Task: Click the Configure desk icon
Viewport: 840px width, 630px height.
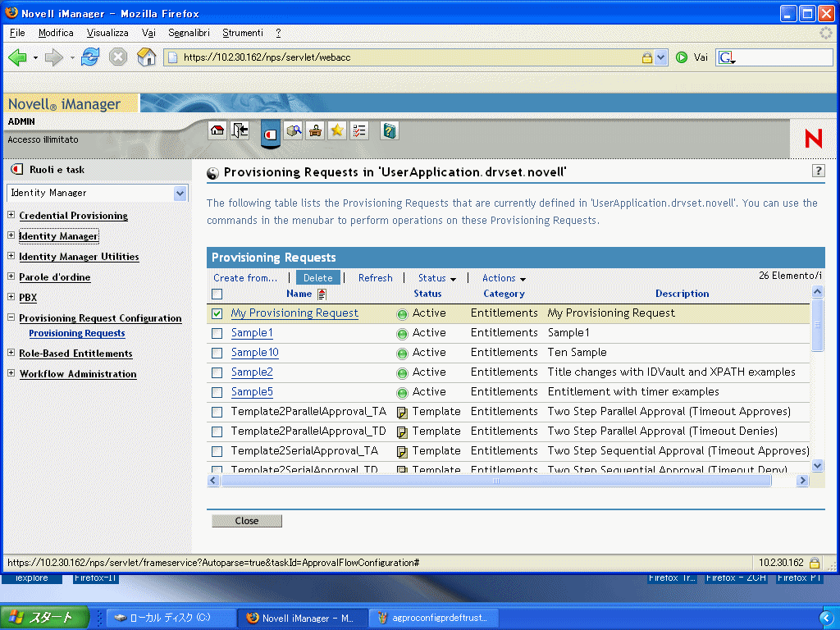Action: tap(315, 131)
